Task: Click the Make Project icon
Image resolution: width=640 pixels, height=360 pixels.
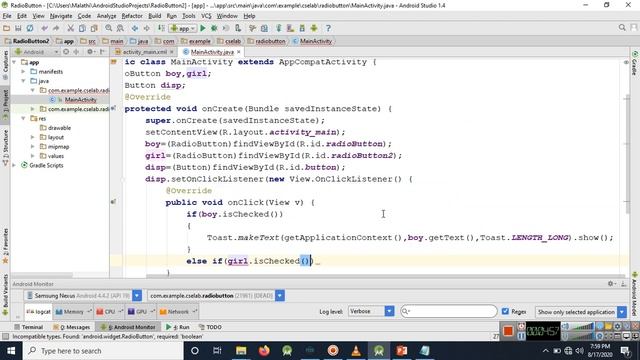Action: (161, 28)
